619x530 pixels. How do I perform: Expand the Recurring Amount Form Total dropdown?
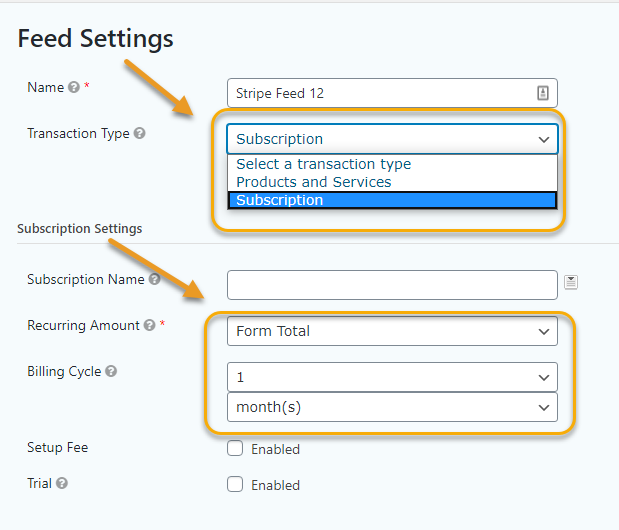[392, 331]
